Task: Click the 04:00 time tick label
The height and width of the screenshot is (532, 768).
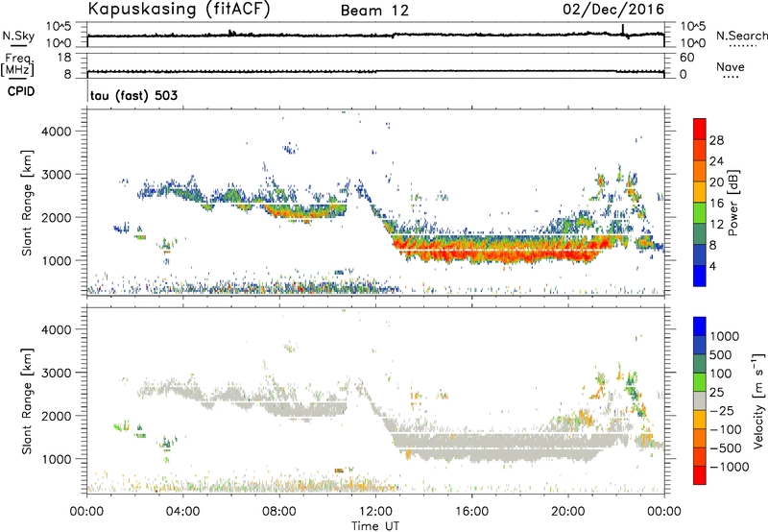Action: pos(183,512)
